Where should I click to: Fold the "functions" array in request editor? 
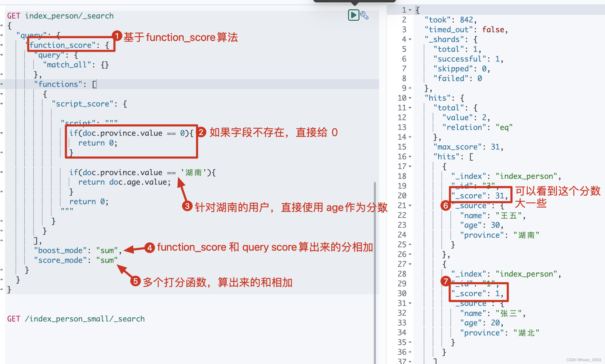(x=2, y=84)
